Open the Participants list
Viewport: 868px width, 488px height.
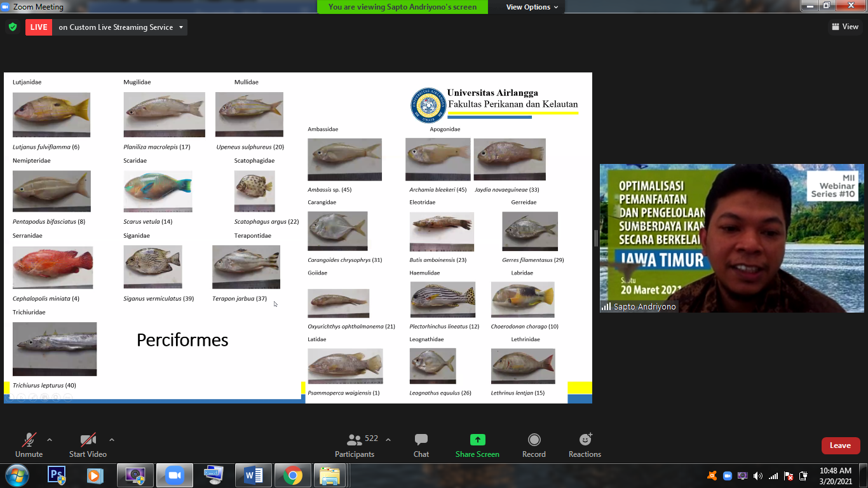[355, 445]
